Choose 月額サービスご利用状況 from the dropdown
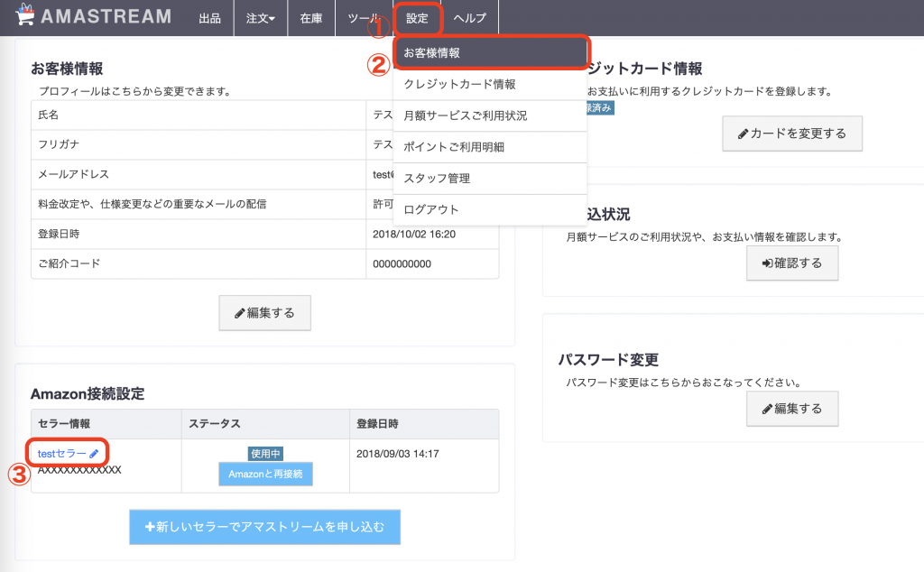 [490, 115]
